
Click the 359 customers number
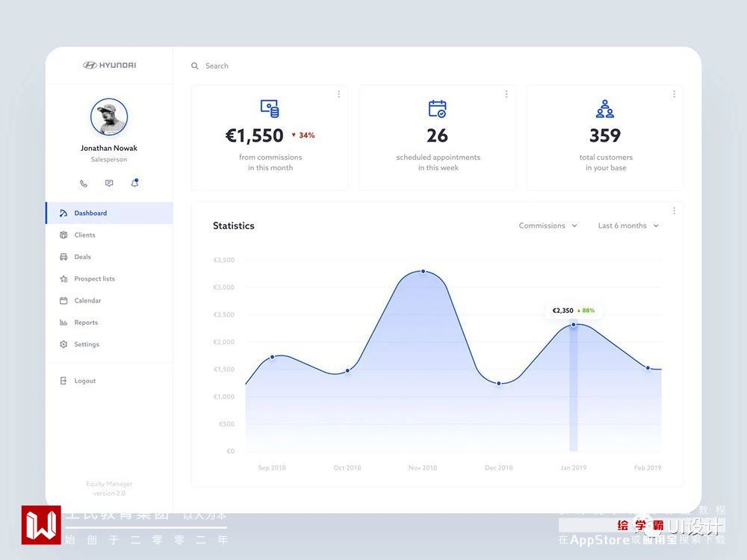click(605, 136)
